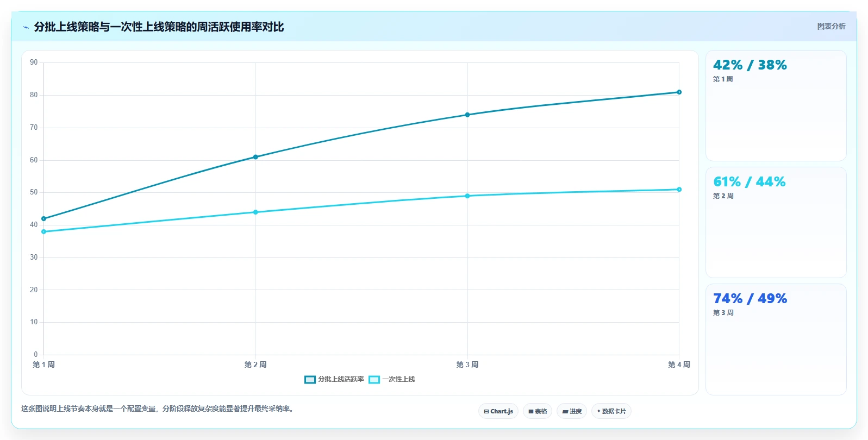
Task: Click the y-axis value 90
Action: [34, 62]
